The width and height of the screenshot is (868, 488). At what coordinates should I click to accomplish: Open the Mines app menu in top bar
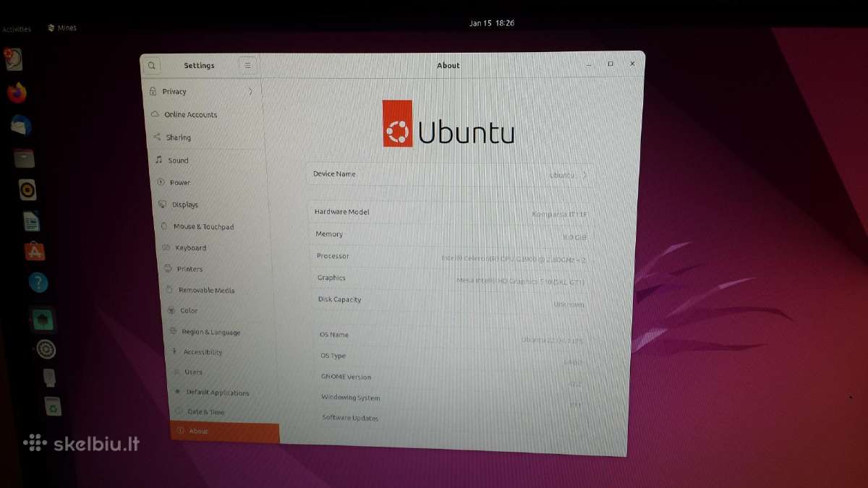(x=62, y=28)
